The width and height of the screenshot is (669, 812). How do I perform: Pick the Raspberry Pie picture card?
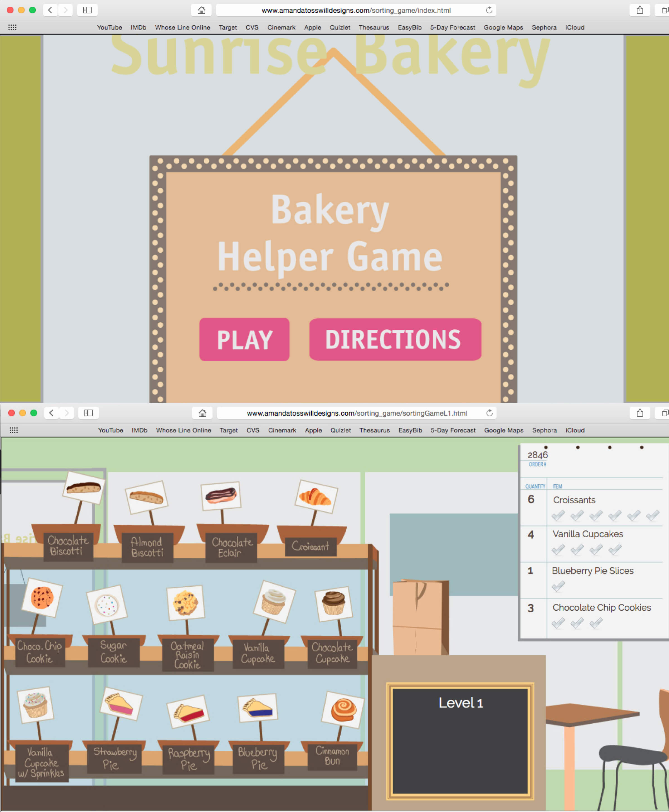coord(188,711)
